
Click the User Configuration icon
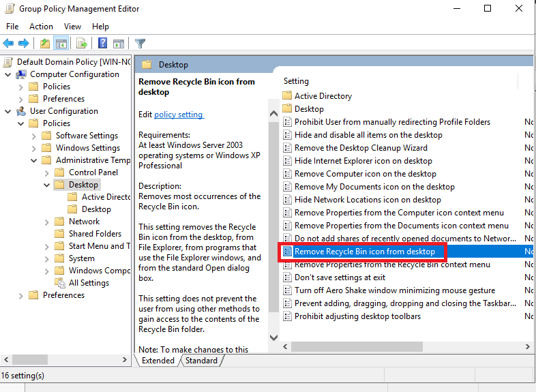tap(21, 111)
